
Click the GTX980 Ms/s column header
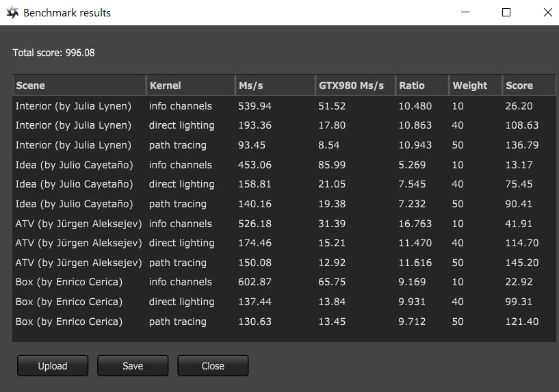355,86
